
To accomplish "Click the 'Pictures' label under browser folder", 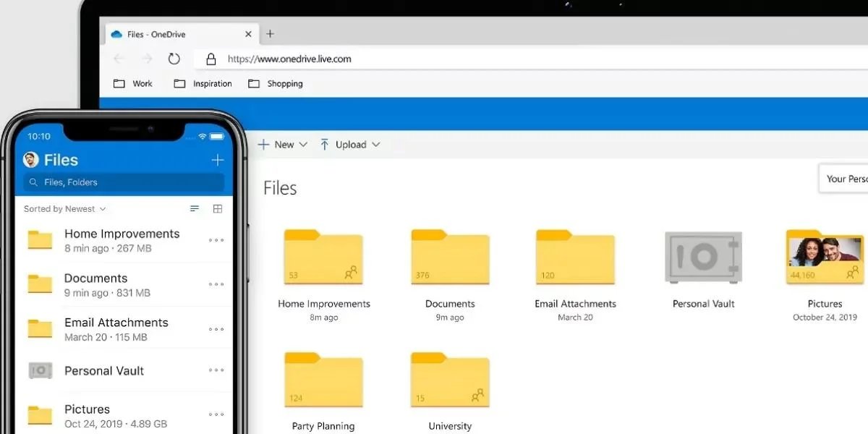I will coord(825,304).
